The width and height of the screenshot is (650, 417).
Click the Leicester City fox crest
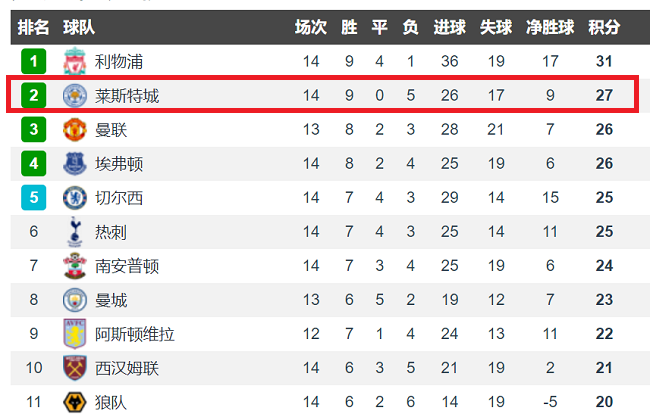point(73,96)
